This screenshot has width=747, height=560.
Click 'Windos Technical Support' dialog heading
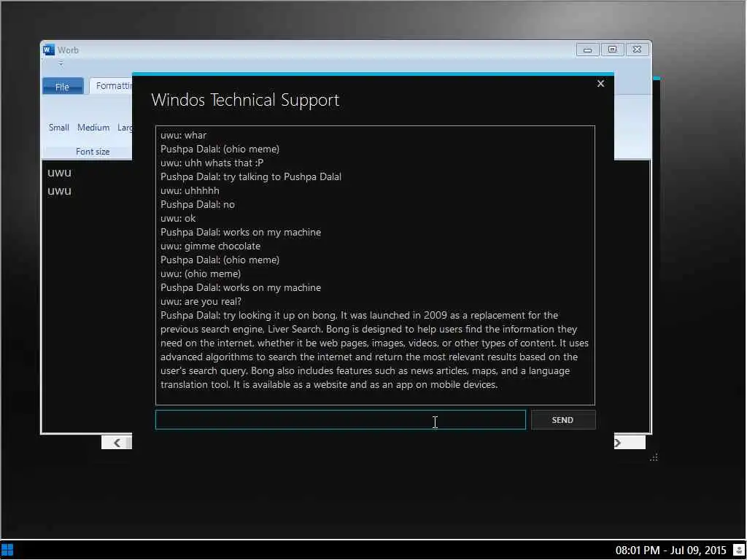pos(245,100)
